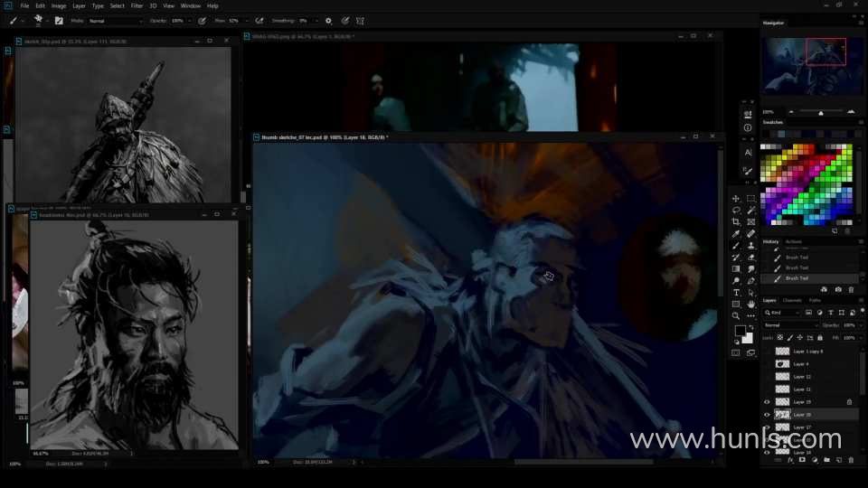Select the Brush tool in toolbox

[x=736, y=246]
